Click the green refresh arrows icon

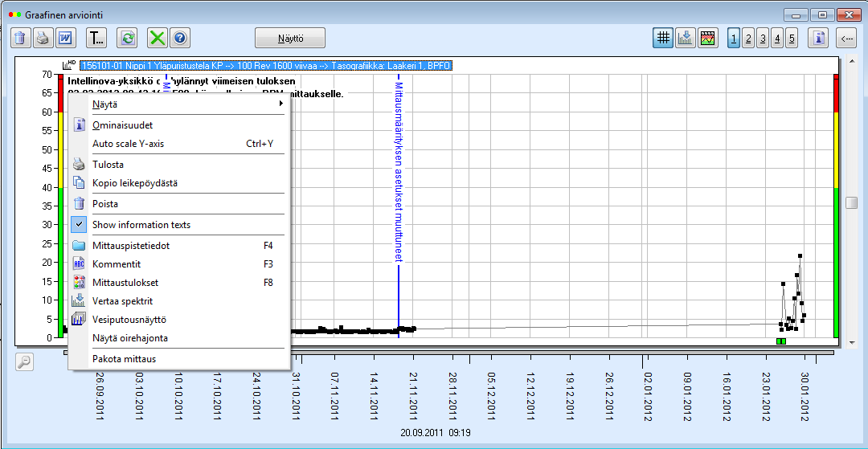click(127, 39)
